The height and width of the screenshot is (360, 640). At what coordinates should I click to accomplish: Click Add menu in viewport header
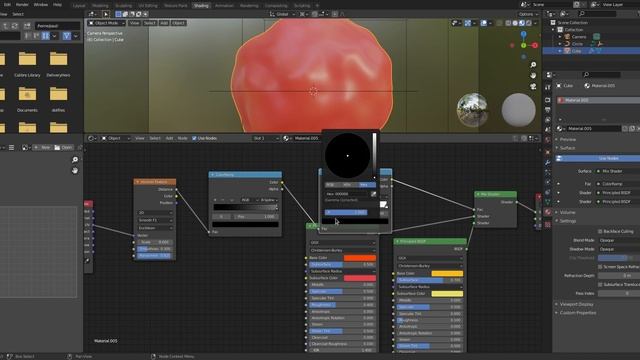pos(164,23)
